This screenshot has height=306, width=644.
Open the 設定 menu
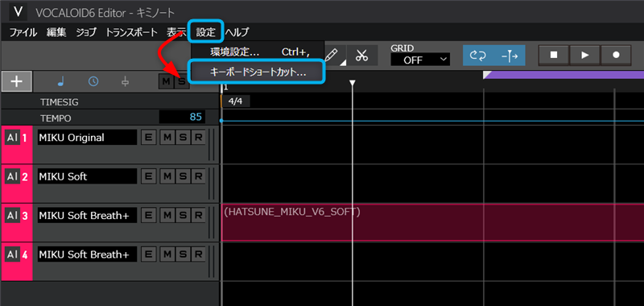click(206, 31)
